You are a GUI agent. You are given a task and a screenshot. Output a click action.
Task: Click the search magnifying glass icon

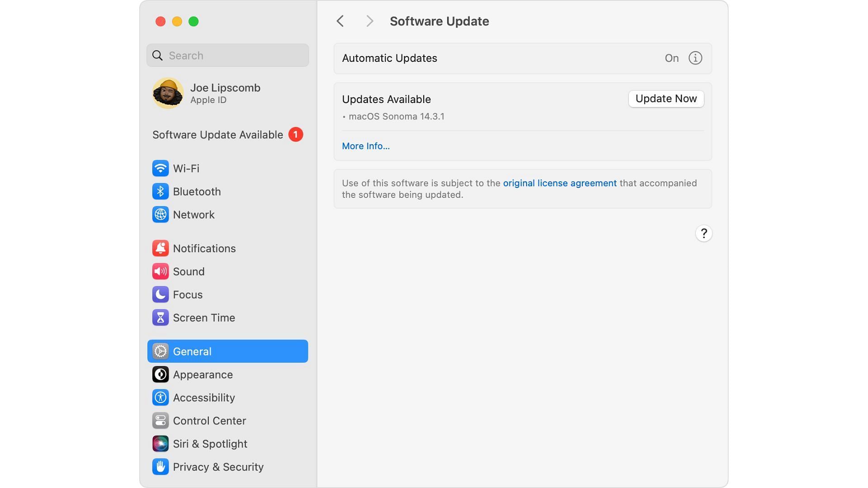[x=157, y=56]
